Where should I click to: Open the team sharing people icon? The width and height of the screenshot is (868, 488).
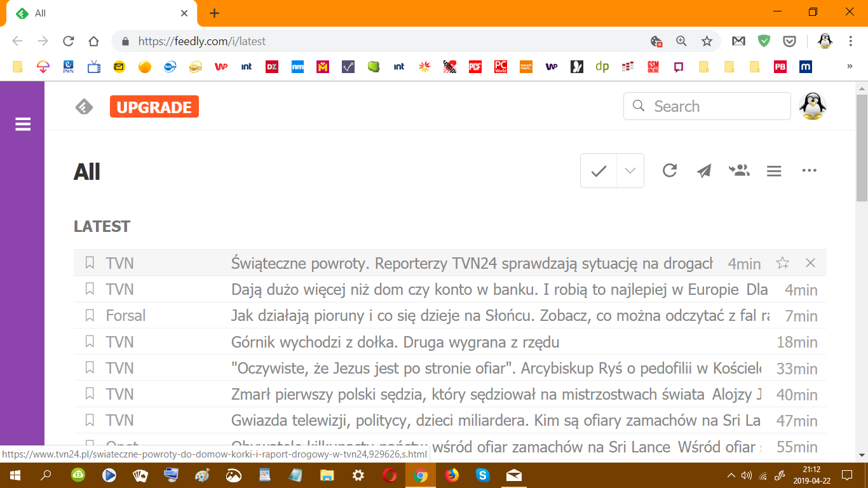tap(739, 170)
